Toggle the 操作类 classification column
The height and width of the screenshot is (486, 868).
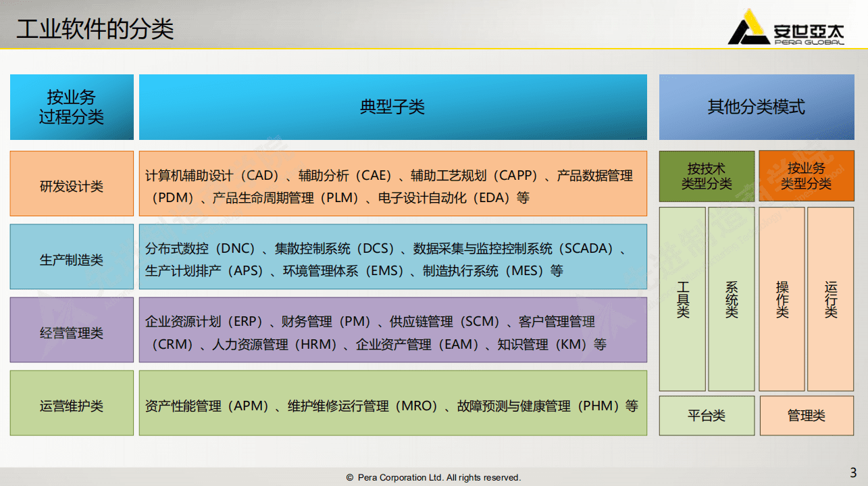(x=782, y=299)
